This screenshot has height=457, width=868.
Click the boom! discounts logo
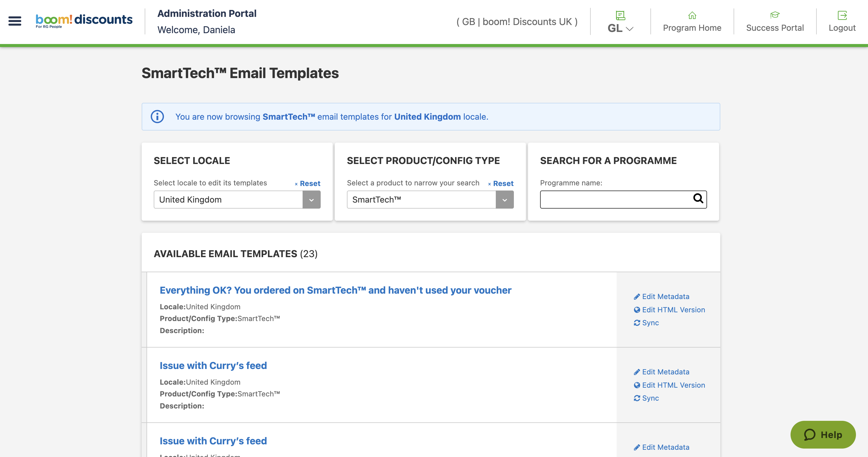(x=84, y=21)
